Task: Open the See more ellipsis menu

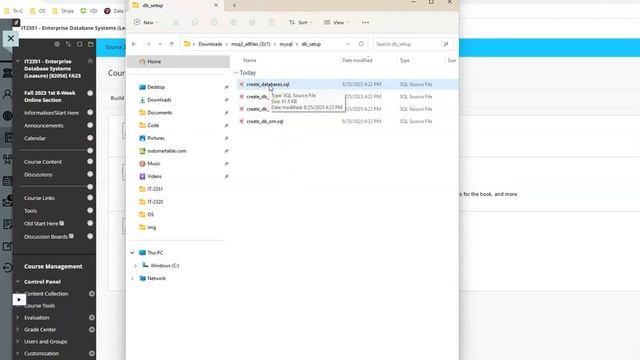Action: (x=365, y=22)
